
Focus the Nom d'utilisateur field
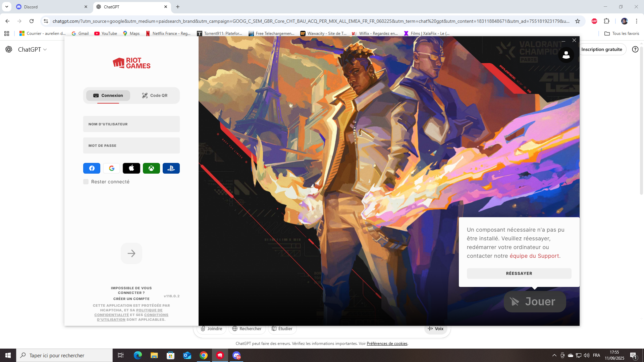click(131, 124)
